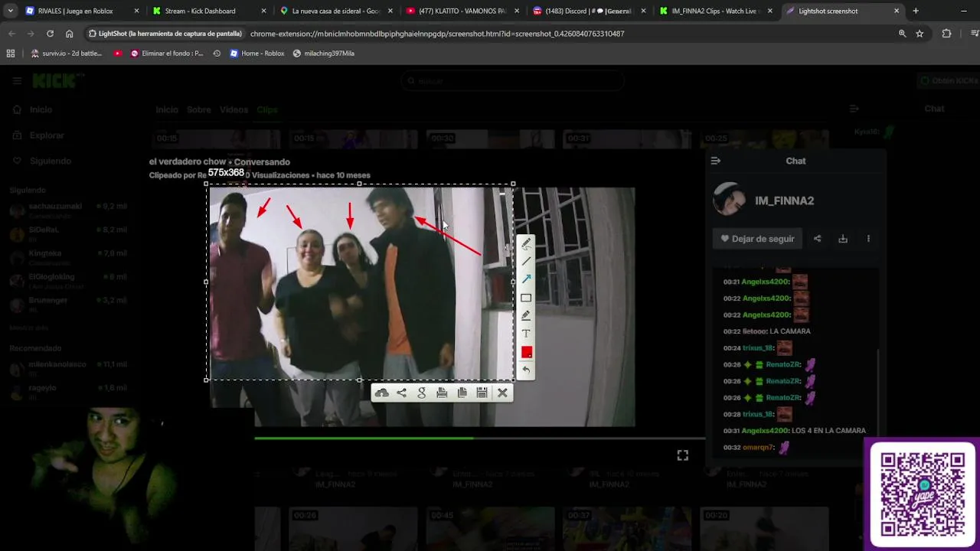
Task: Switch to channel Videos tab
Action: click(x=234, y=109)
